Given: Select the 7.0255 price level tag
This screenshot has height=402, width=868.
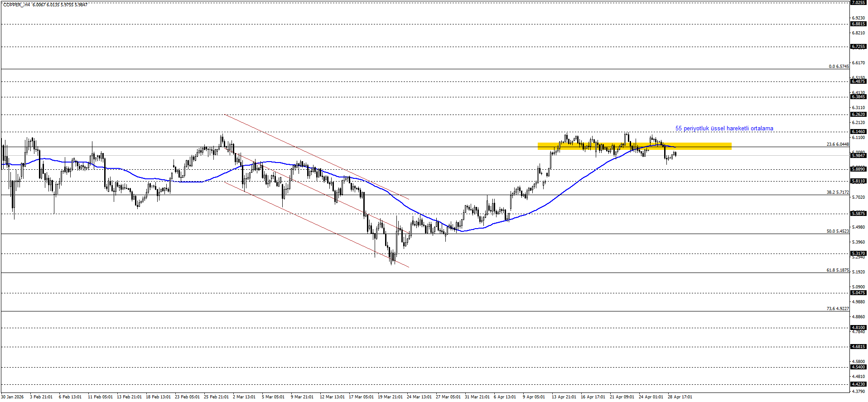Looking at the screenshot, I should [x=858, y=3].
